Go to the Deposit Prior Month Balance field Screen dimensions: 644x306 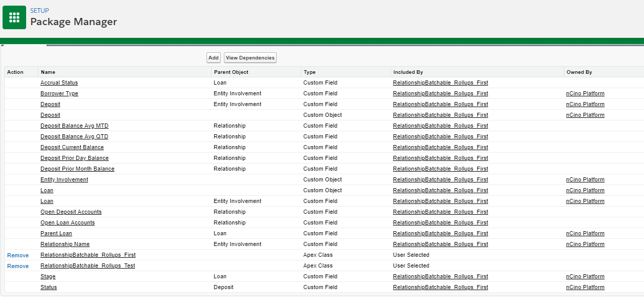coord(77,169)
